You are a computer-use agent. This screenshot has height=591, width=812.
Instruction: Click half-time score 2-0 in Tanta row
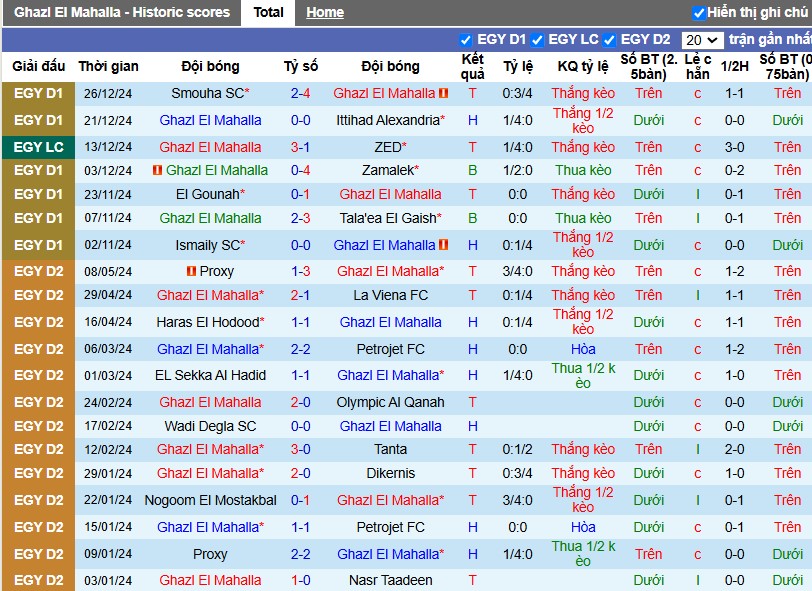734,449
